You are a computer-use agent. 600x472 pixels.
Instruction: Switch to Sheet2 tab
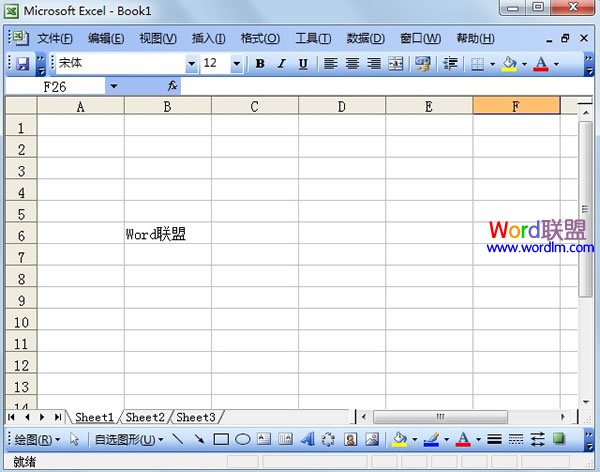pos(145,417)
